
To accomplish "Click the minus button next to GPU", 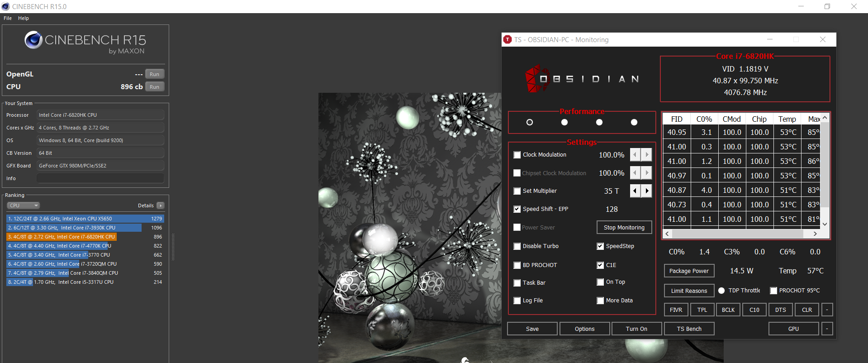I will pyautogui.click(x=827, y=329).
